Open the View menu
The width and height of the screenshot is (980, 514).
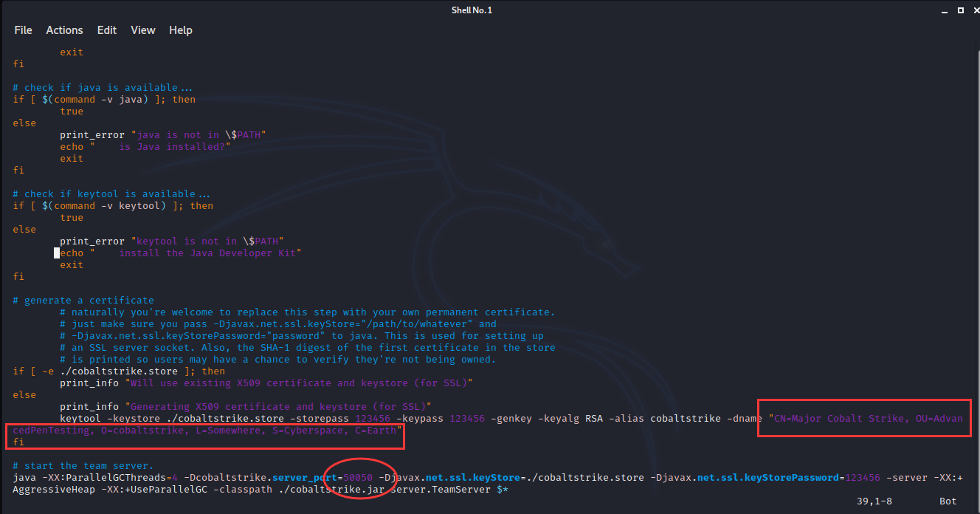[143, 30]
